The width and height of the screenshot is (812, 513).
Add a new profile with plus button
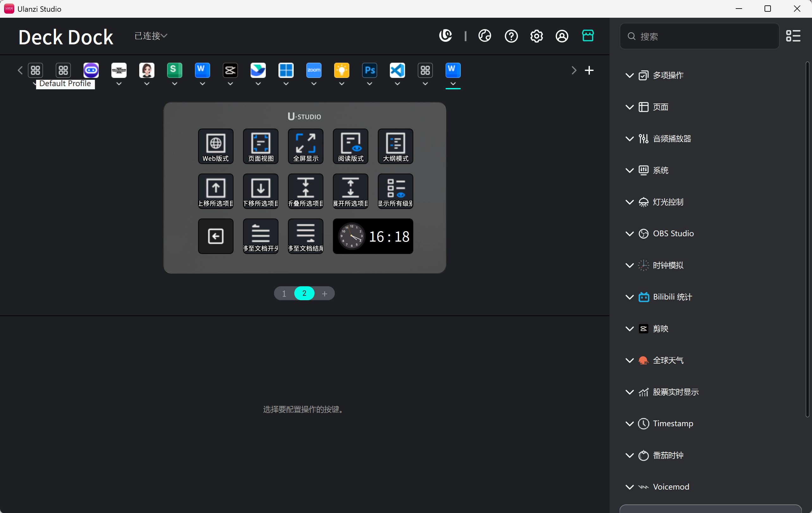[589, 70]
